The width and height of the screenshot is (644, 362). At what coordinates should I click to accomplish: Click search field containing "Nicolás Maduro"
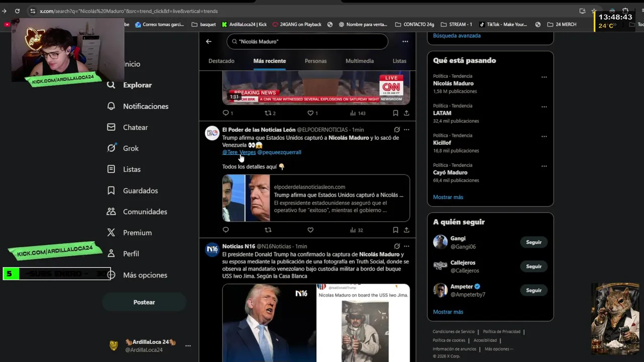pos(307,41)
